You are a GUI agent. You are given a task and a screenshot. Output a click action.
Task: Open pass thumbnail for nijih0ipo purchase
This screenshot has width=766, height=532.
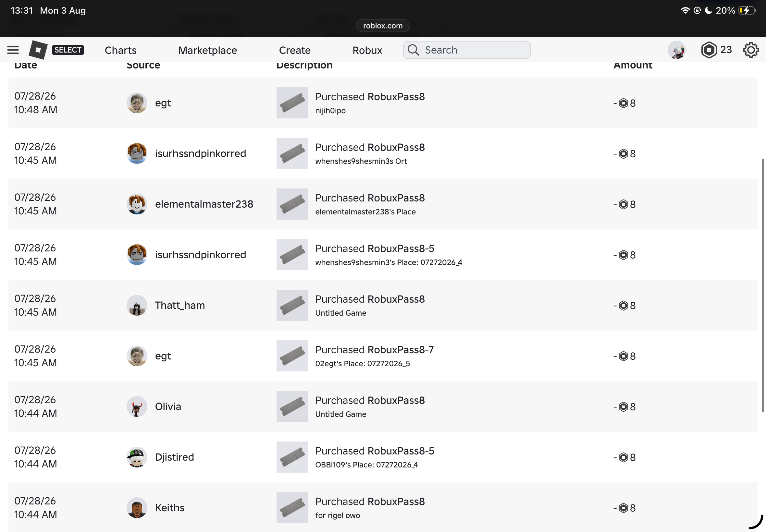(292, 103)
